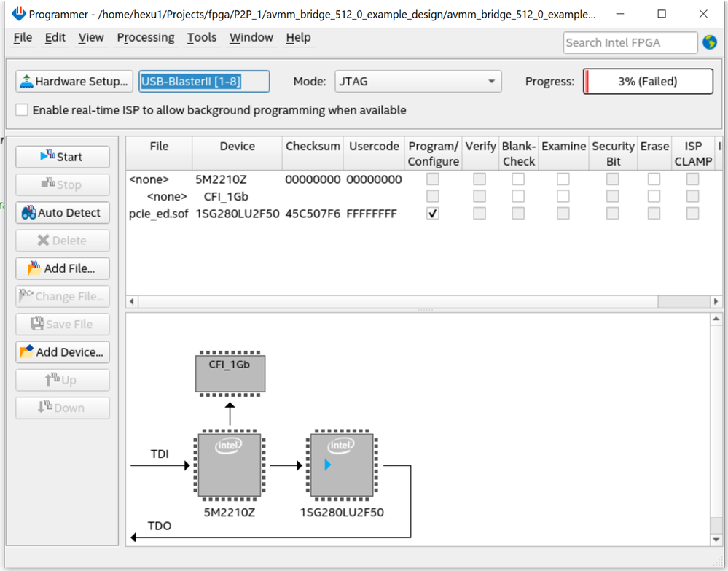728x571 pixels.
Task: Move device Down in chain
Action: [x=63, y=408]
